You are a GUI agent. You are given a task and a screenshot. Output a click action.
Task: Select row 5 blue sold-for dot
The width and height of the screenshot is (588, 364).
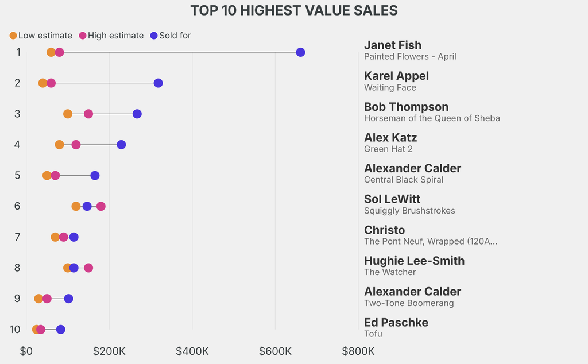click(95, 176)
